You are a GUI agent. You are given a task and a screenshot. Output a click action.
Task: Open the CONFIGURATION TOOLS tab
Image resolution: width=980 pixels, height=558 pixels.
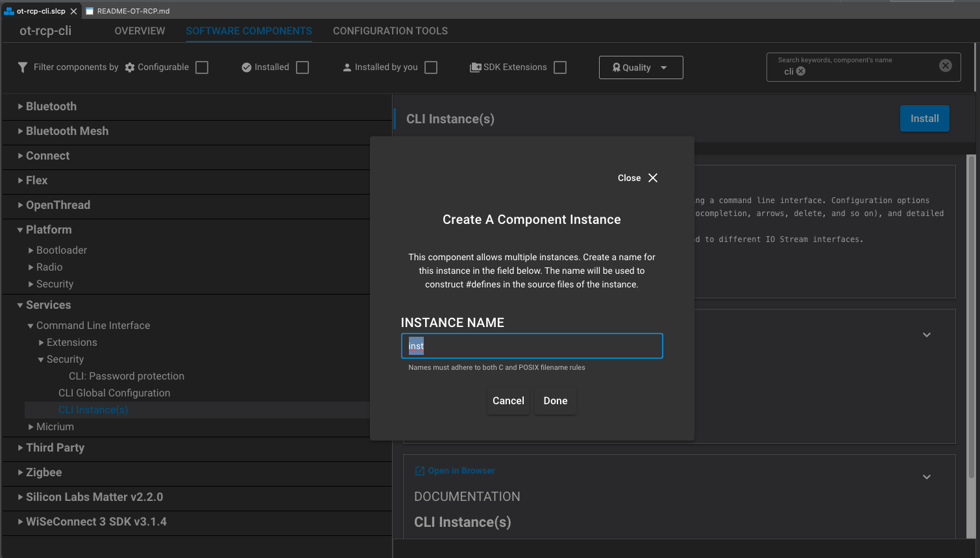390,31
